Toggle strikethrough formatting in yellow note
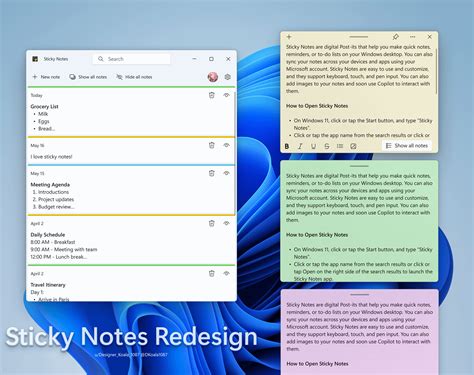Screen dimensions: 474x375 (327, 146)
